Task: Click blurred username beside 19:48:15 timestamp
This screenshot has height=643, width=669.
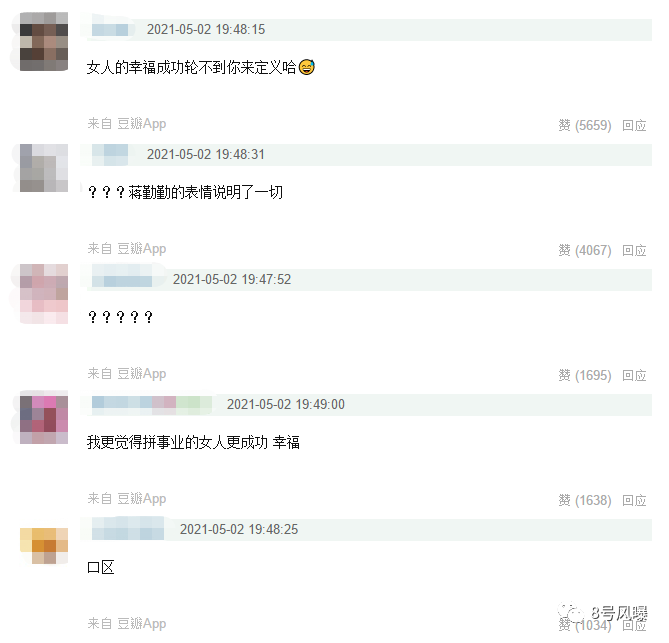Action: point(110,29)
